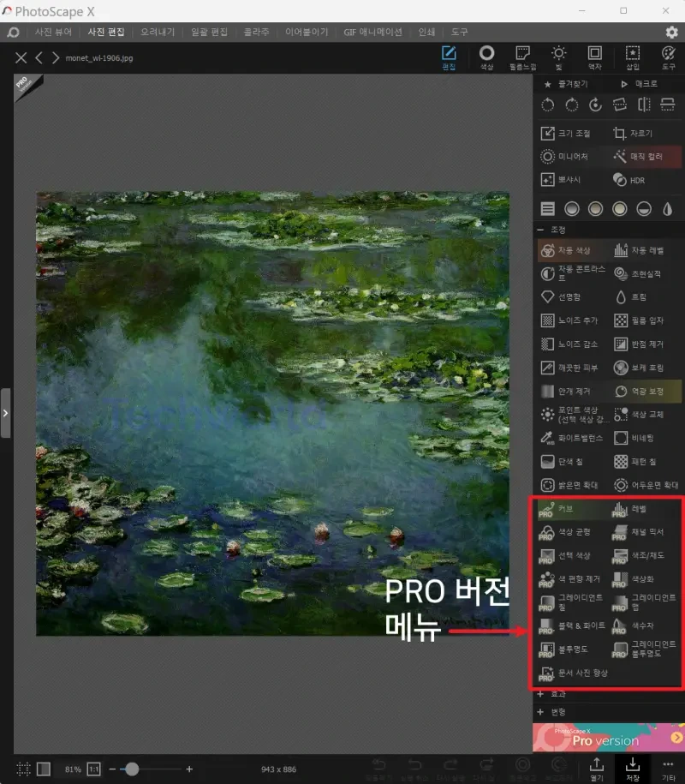This screenshot has width=685, height=784.
Task: Switch to 사진 뷰어 viewer tab
Action: pyautogui.click(x=53, y=32)
